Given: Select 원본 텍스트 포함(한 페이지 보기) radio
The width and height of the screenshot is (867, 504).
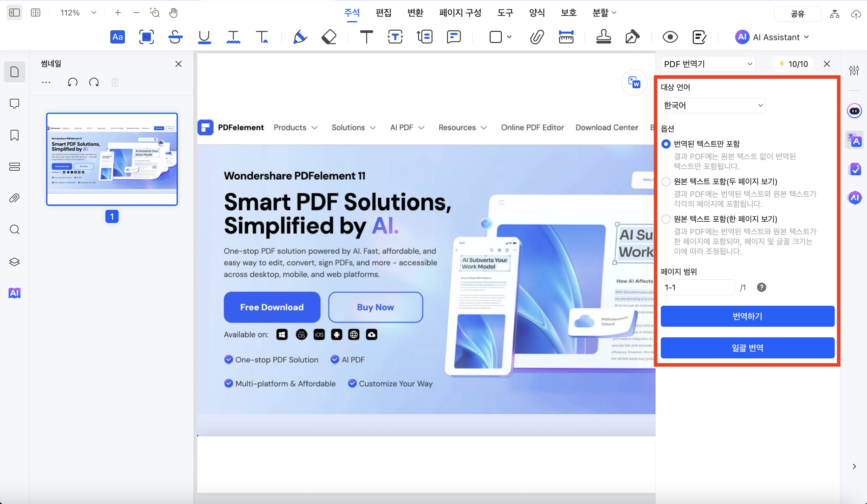Looking at the screenshot, I should click(x=666, y=219).
